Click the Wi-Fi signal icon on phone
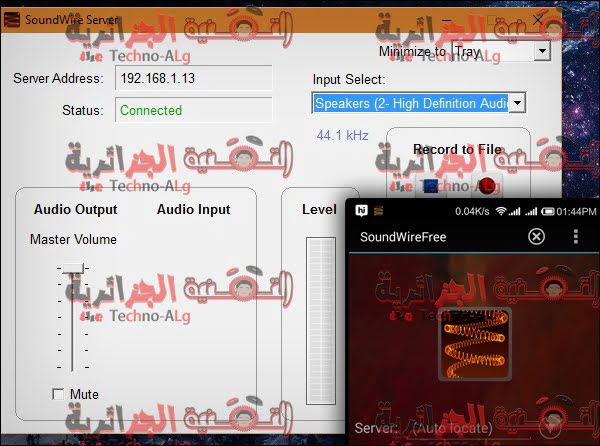 501,211
